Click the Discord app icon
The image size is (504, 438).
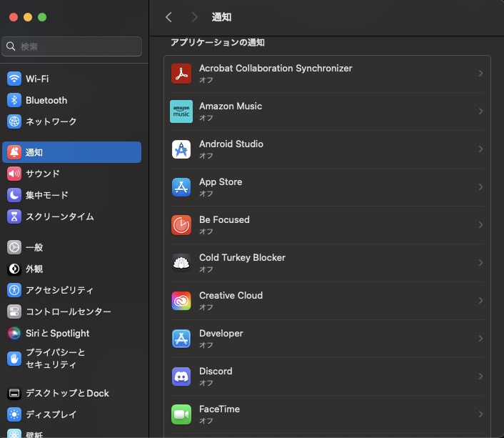pyautogui.click(x=181, y=377)
